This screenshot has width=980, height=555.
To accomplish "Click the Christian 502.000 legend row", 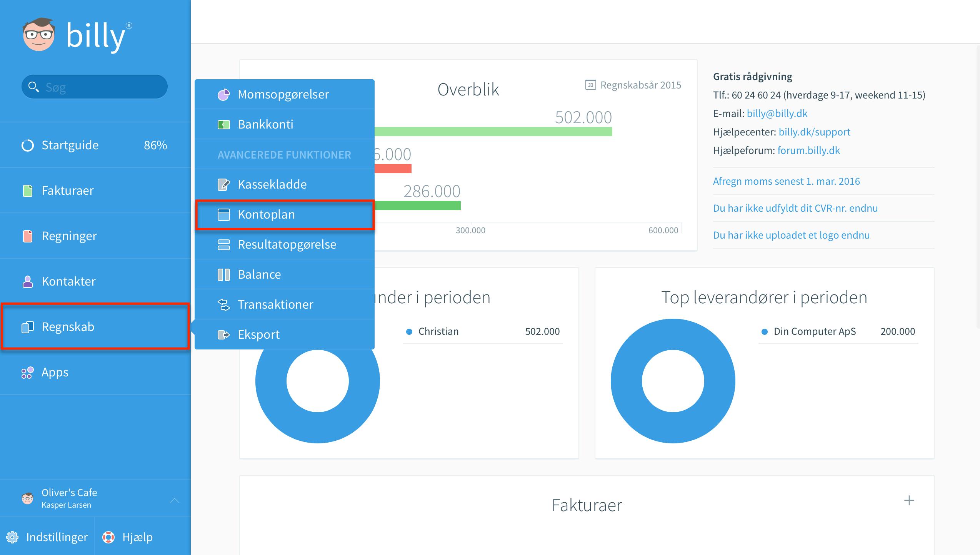I will point(483,331).
